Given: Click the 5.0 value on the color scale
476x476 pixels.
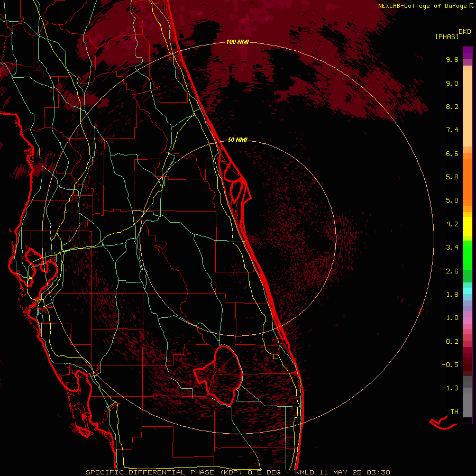Looking at the screenshot, I should pyautogui.click(x=452, y=200).
